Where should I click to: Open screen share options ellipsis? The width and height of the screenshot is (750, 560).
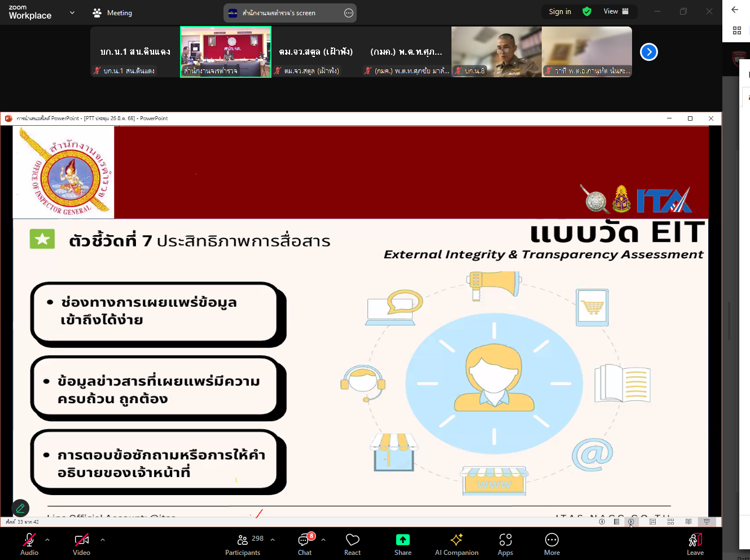(349, 13)
